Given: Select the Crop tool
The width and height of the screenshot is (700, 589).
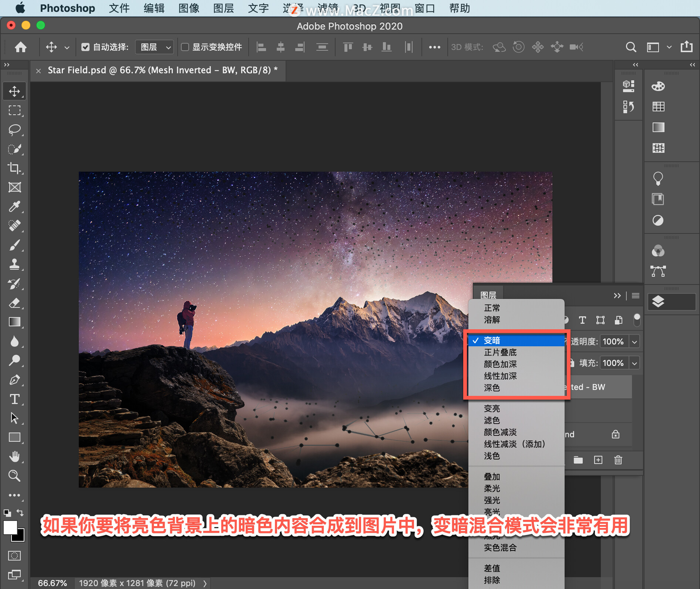Looking at the screenshot, I should click(14, 168).
